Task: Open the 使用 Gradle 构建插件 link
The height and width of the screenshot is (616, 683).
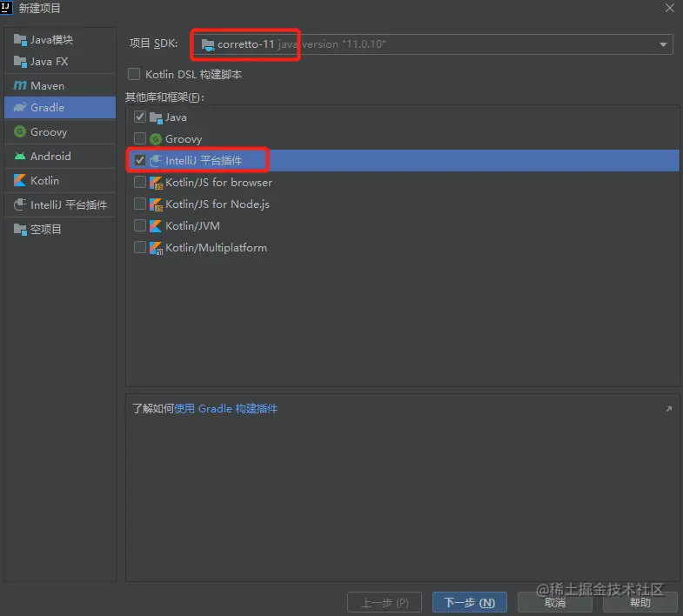Action: [x=225, y=409]
